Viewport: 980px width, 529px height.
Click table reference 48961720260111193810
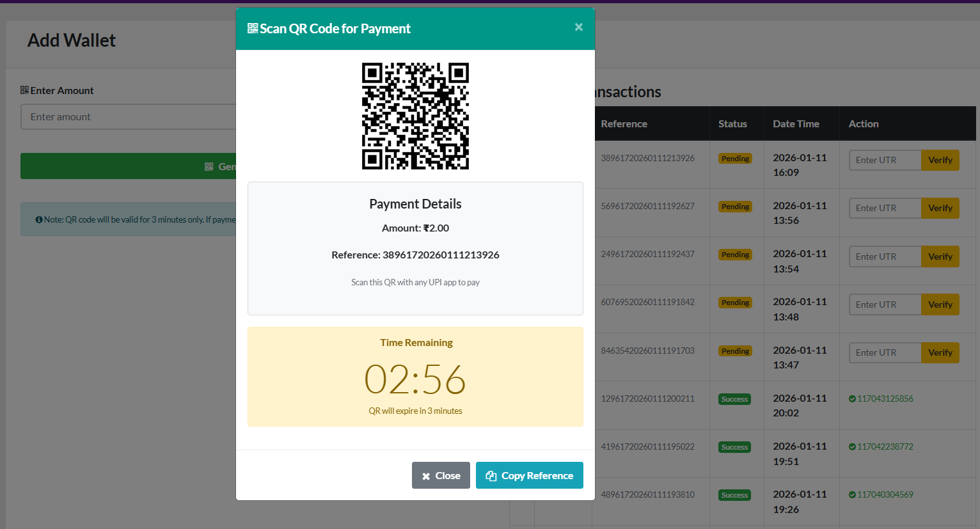[647, 494]
